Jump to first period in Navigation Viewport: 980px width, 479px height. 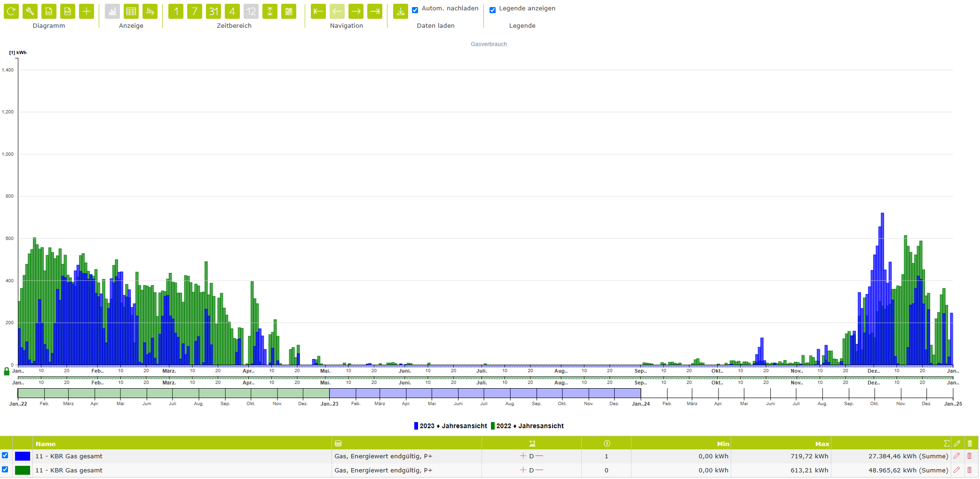(x=318, y=11)
